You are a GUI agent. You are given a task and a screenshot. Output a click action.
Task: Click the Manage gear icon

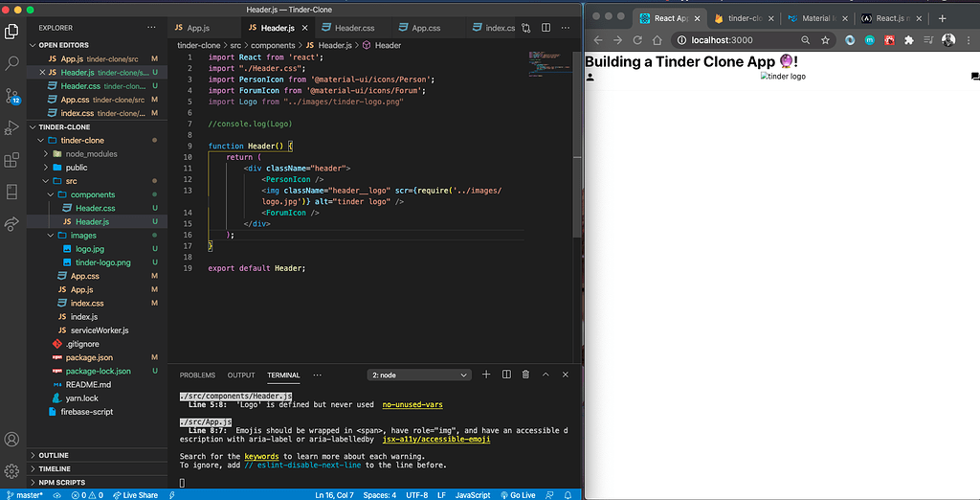(x=11, y=471)
